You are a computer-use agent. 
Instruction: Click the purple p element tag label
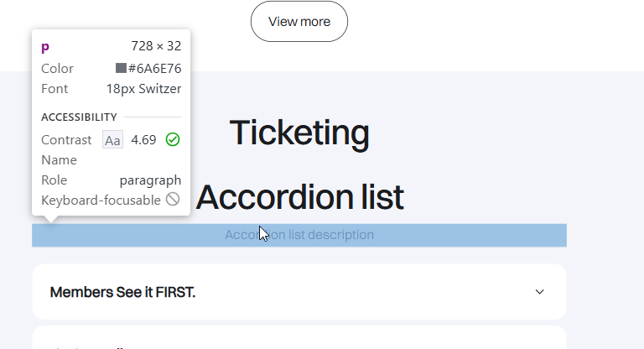point(45,47)
